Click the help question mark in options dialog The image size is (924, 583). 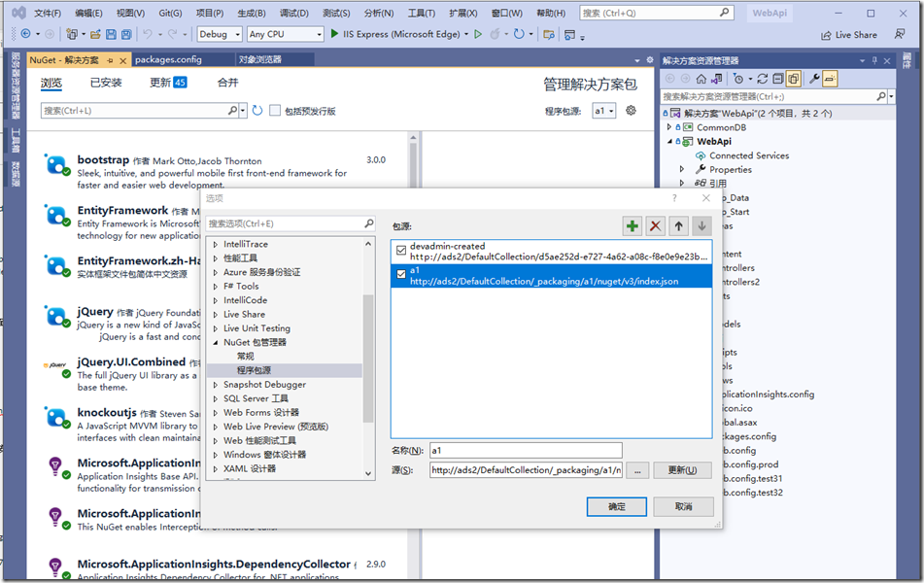click(x=674, y=198)
